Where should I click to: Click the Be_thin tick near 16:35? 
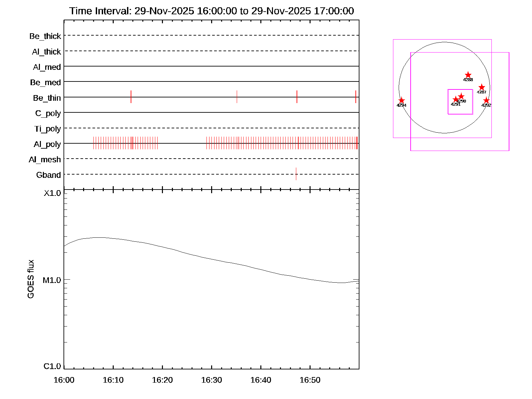pyautogui.click(x=237, y=97)
